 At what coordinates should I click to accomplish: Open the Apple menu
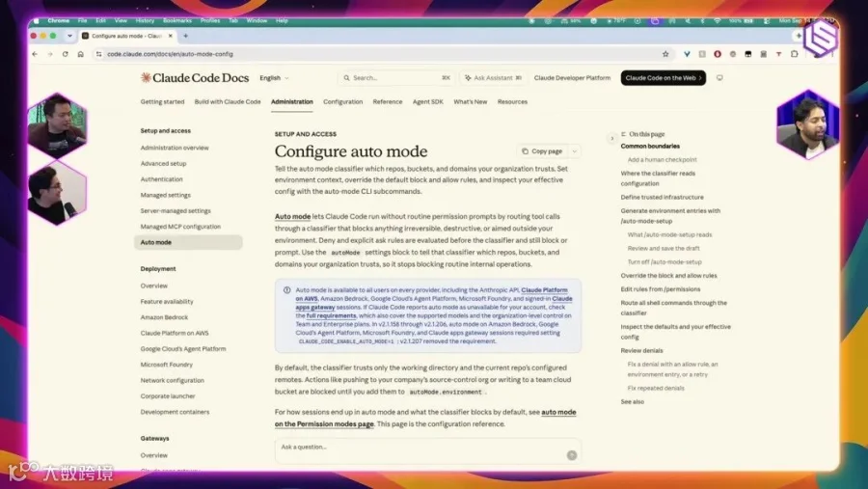36,20
